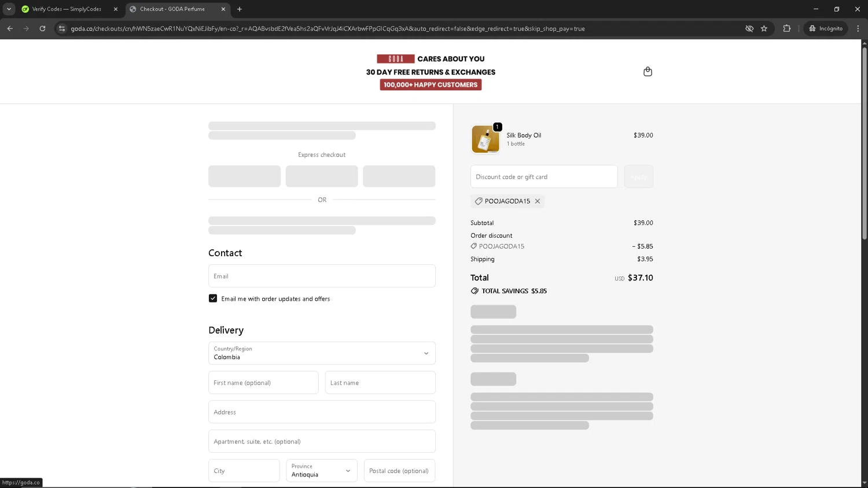
Task: Bookmark this page with the star icon
Action: [764, 28]
